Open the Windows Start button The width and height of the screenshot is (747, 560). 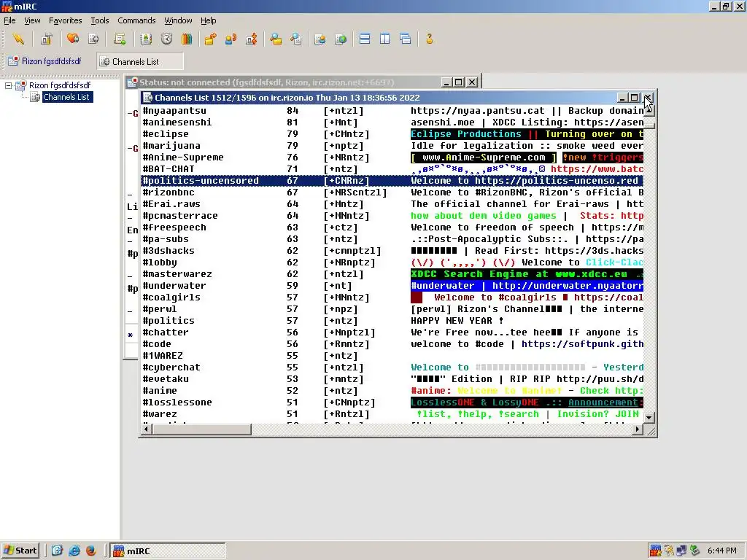[20, 551]
